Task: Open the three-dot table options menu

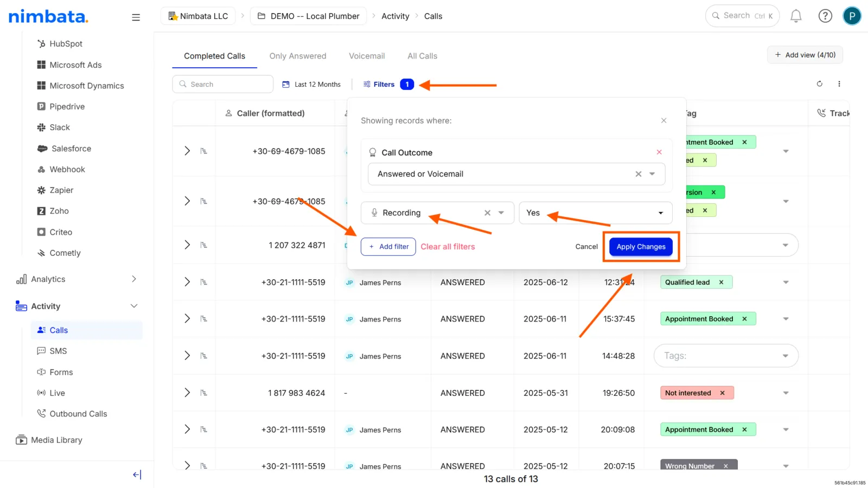Action: pyautogui.click(x=839, y=84)
